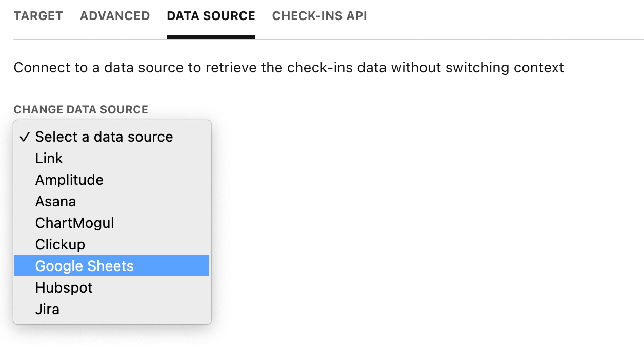Choose Link from the dropdown list

(x=49, y=158)
